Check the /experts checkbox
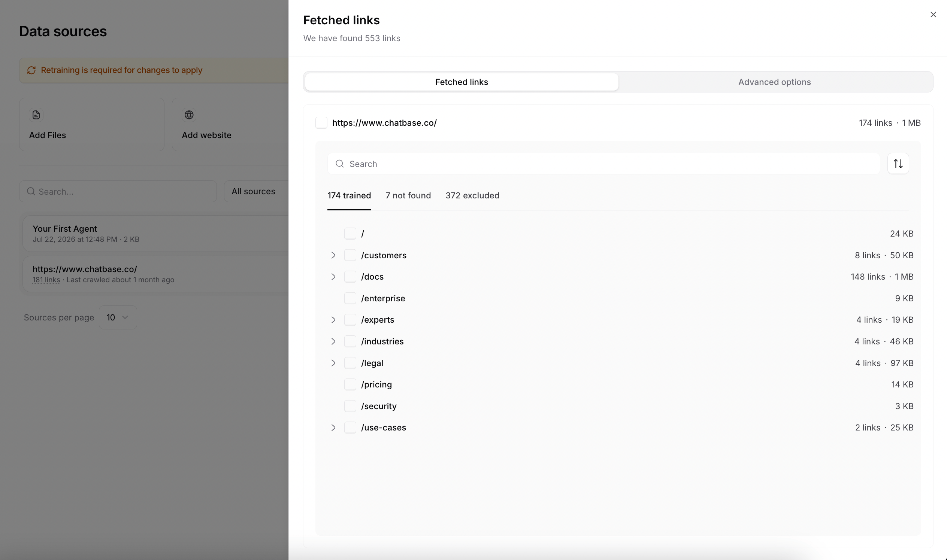947x560 pixels. 350,320
